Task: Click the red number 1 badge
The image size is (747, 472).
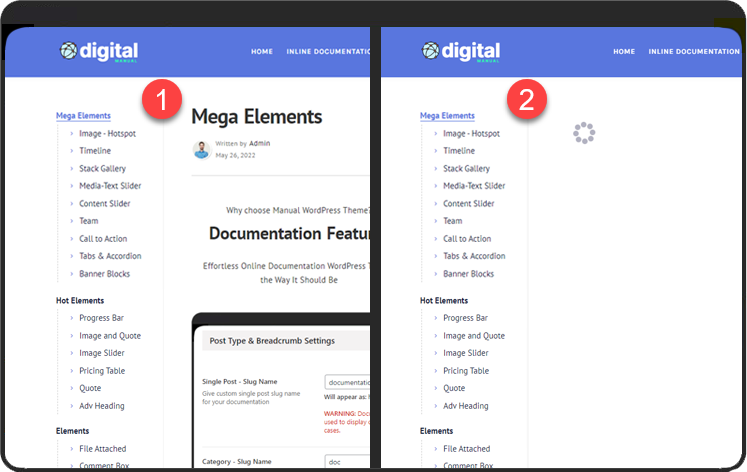Action: (x=161, y=101)
